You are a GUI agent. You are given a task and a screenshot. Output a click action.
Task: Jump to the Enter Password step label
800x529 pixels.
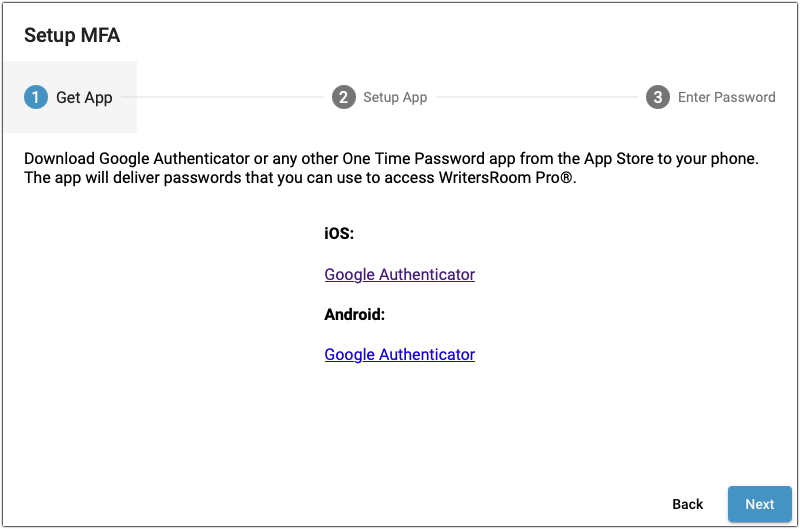tap(727, 97)
